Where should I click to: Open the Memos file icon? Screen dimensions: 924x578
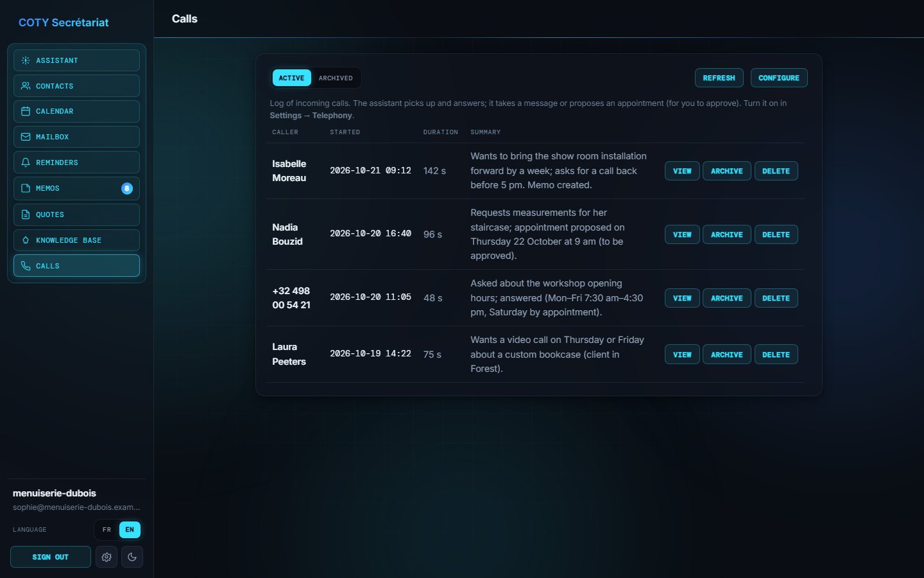pyautogui.click(x=26, y=188)
